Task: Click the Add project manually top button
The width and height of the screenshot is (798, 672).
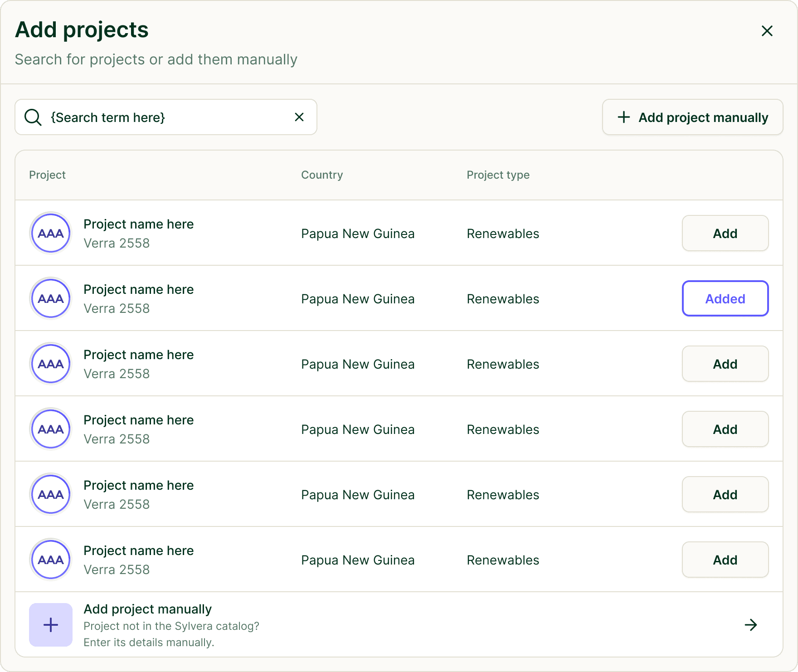Action: pyautogui.click(x=692, y=117)
